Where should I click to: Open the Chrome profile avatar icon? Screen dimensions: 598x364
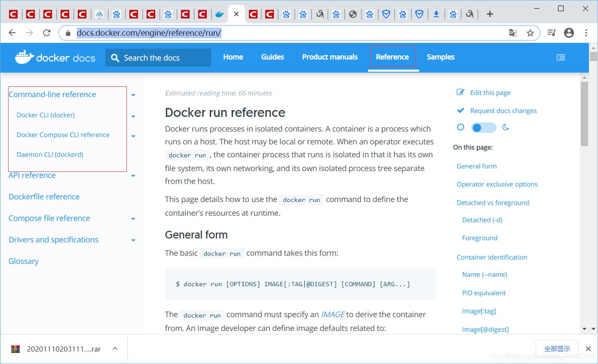click(x=569, y=33)
